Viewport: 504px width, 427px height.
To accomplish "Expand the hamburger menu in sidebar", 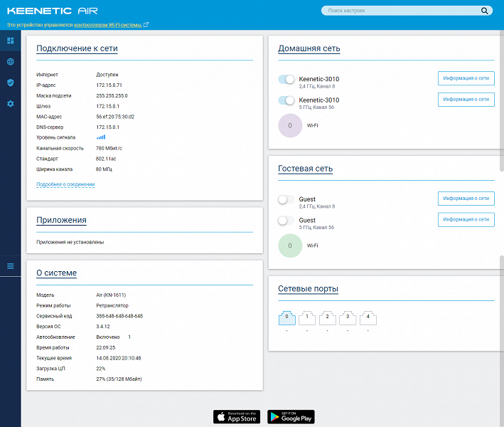I will pyautogui.click(x=10, y=265).
